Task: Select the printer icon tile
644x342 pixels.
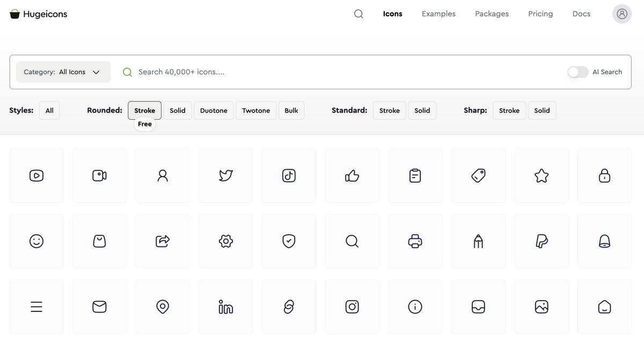Action: pos(415,241)
